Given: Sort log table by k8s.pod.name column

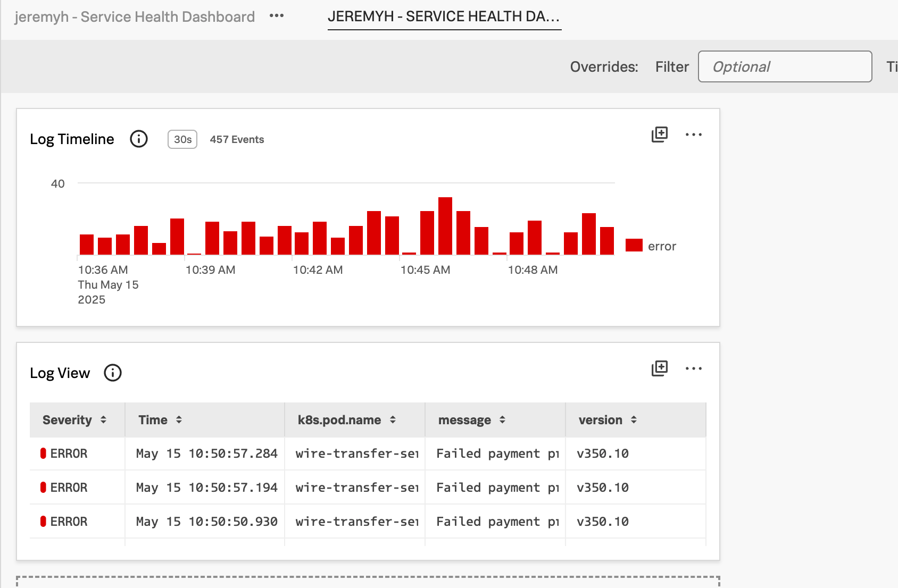Looking at the screenshot, I should [x=393, y=420].
